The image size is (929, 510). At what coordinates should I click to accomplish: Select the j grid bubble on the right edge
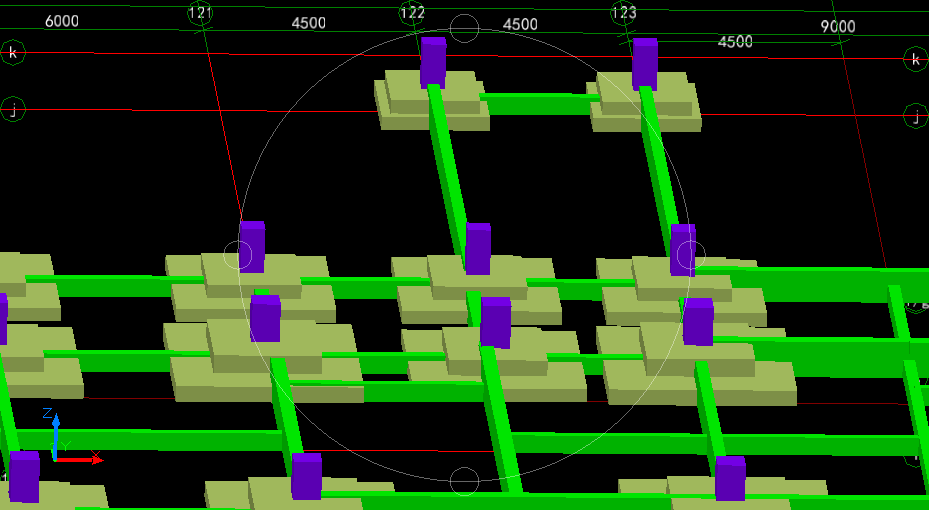point(916,115)
